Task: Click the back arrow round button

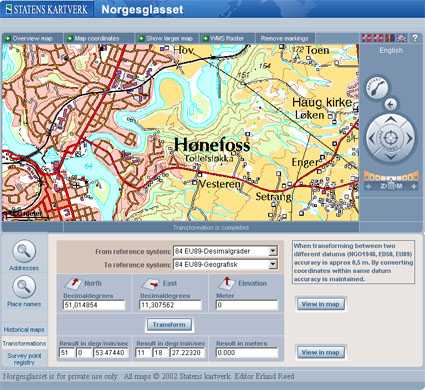Action: [391, 104]
